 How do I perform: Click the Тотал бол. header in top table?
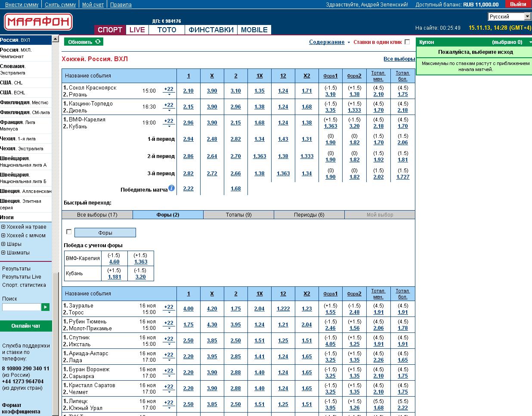(402, 76)
